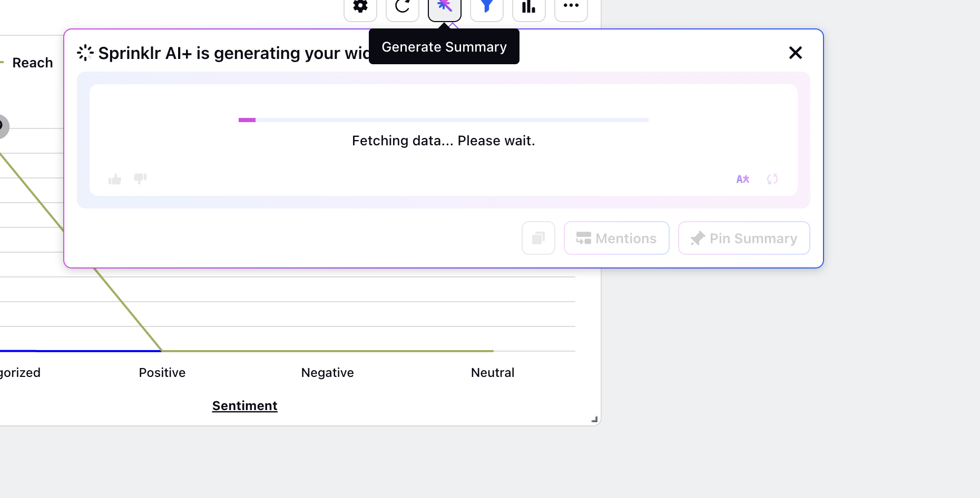The width and height of the screenshot is (980, 498).
Task: Click the Negative axis label
Action: pos(328,373)
